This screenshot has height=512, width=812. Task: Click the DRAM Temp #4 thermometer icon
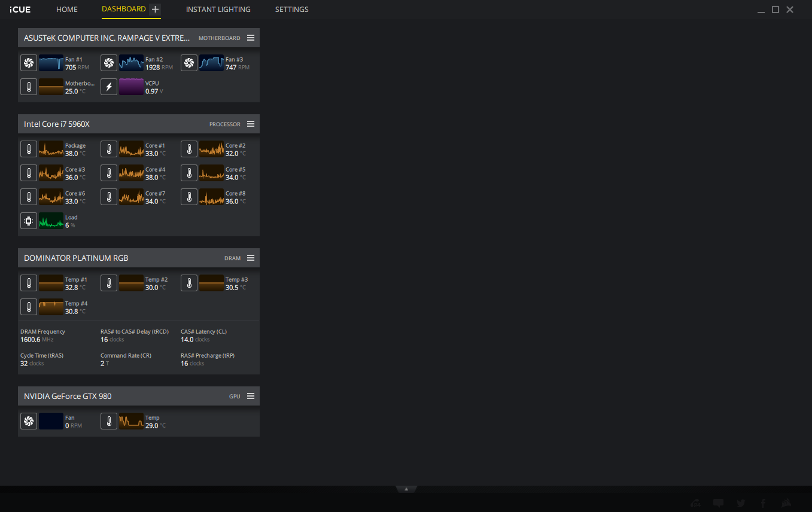coord(29,307)
